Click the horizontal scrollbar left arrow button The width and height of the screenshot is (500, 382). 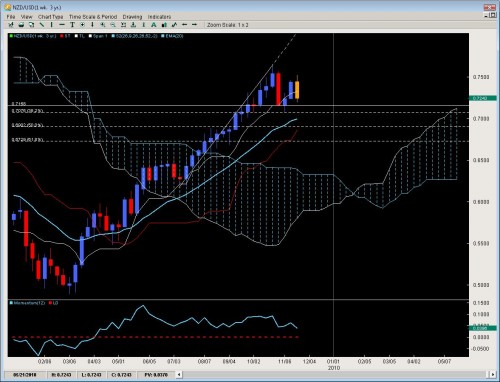point(179,374)
